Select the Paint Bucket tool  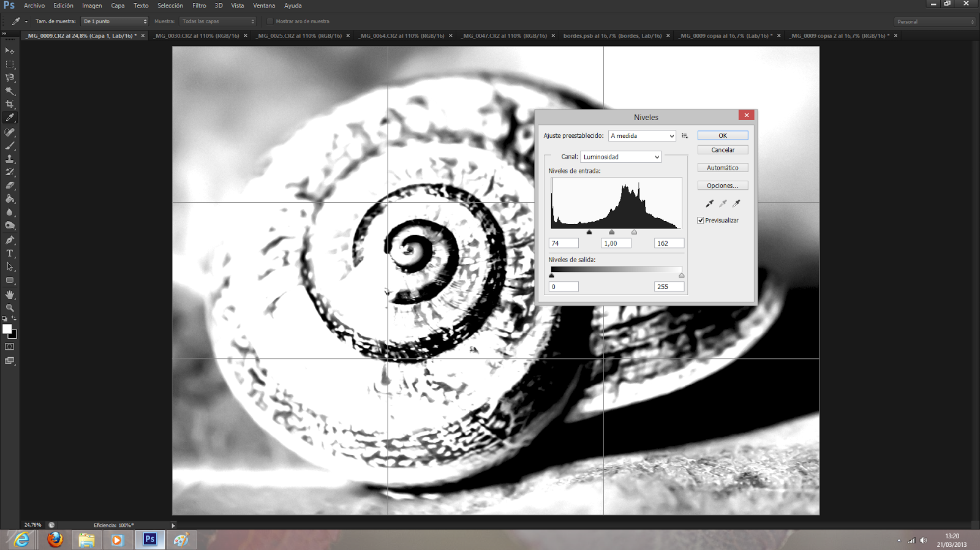click(10, 199)
